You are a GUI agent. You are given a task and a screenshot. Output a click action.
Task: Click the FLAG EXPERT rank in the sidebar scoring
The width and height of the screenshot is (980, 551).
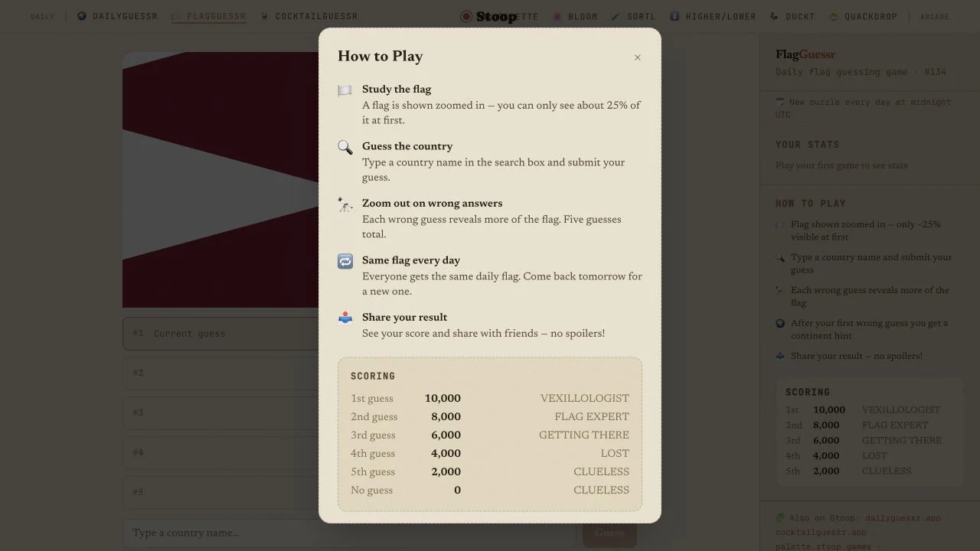pos(894,425)
